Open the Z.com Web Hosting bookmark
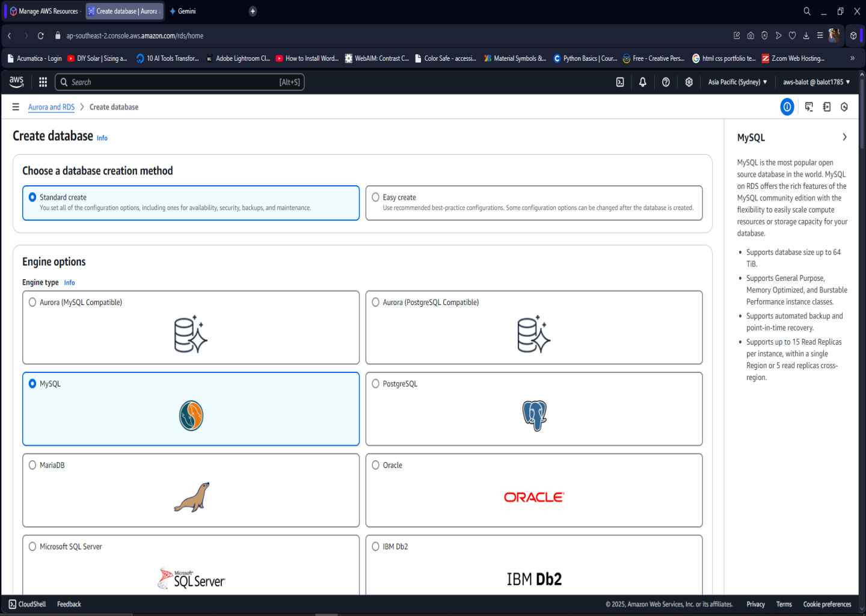The image size is (866, 616). 793,58
